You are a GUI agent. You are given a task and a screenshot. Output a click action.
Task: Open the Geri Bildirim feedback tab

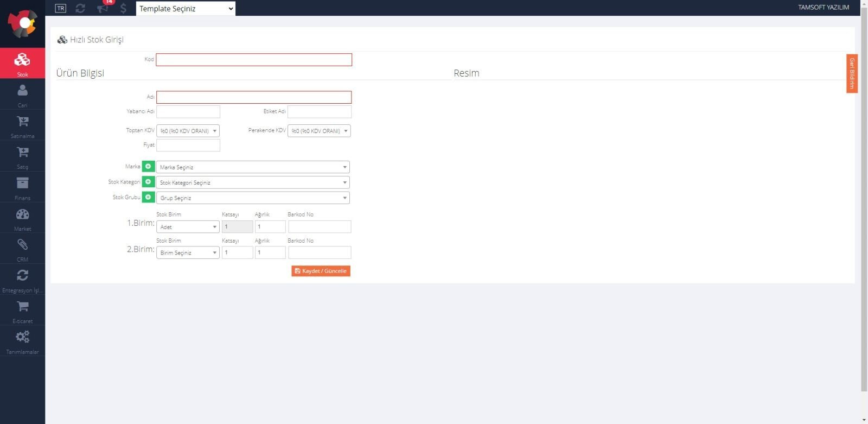click(852, 73)
